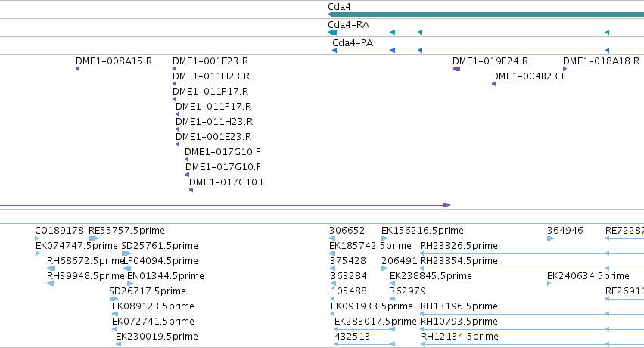Image resolution: width=644 pixels, height=348 pixels.
Task: Click the EN01344.5prime EST label
Action: click(x=166, y=276)
